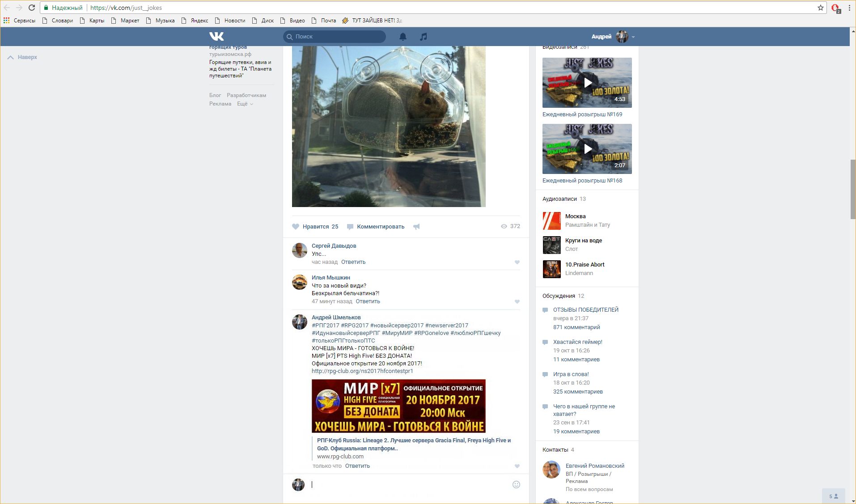Open the Chrome three-dot menu
Image resolution: width=856 pixels, height=504 pixels.
point(849,8)
